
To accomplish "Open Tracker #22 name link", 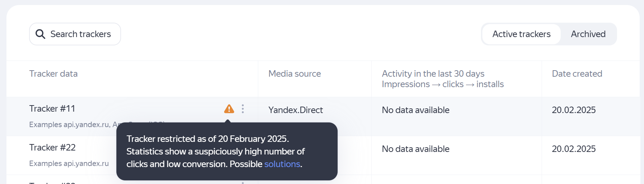I will pos(52,148).
